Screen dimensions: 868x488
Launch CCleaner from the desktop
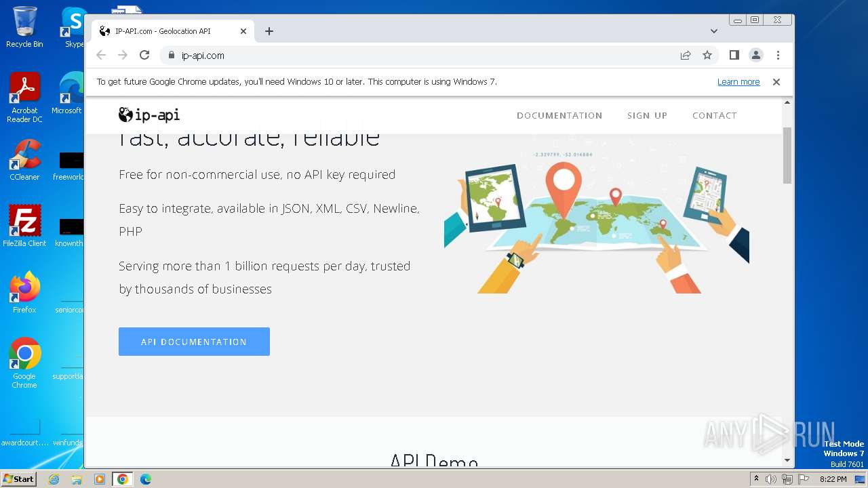coord(24,160)
